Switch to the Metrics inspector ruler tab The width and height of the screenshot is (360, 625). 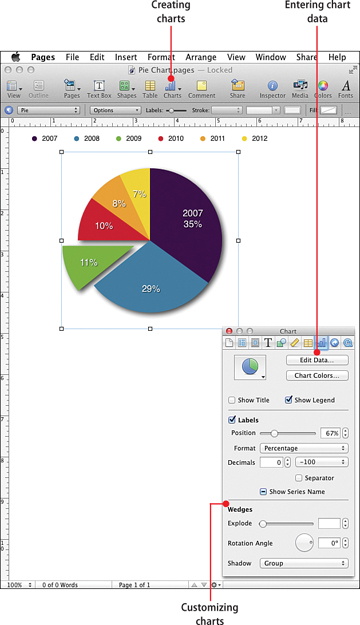tap(295, 342)
